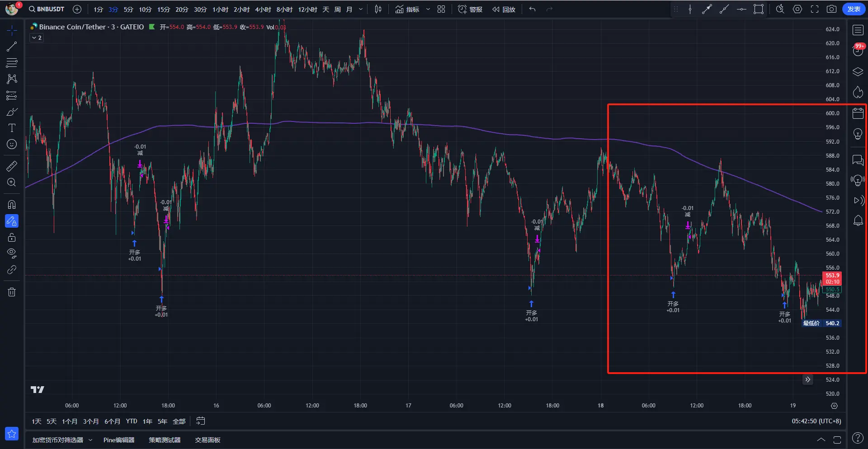Open BNBUSDT symbol search
This screenshot has height=449, width=868.
click(x=47, y=9)
